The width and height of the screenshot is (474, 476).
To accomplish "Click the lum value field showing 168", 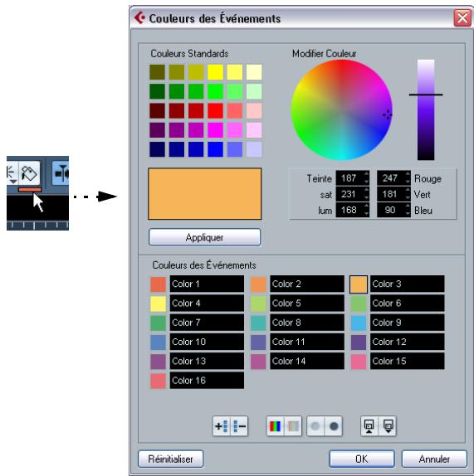I will click(x=349, y=210).
